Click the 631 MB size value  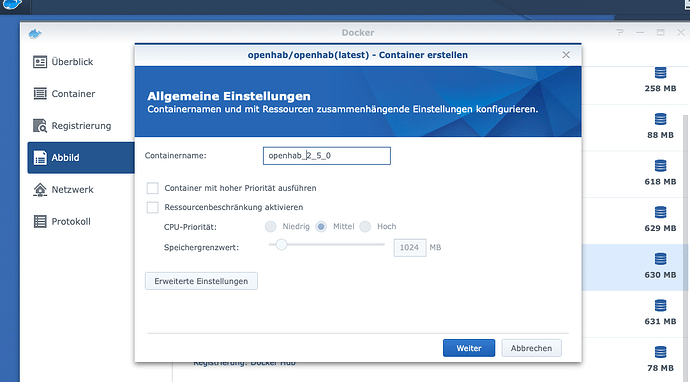pyautogui.click(x=660, y=322)
